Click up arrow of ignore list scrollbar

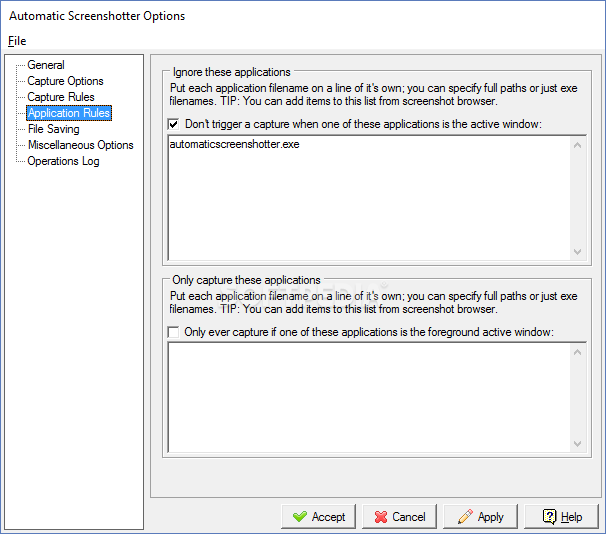(x=578, y=145)
